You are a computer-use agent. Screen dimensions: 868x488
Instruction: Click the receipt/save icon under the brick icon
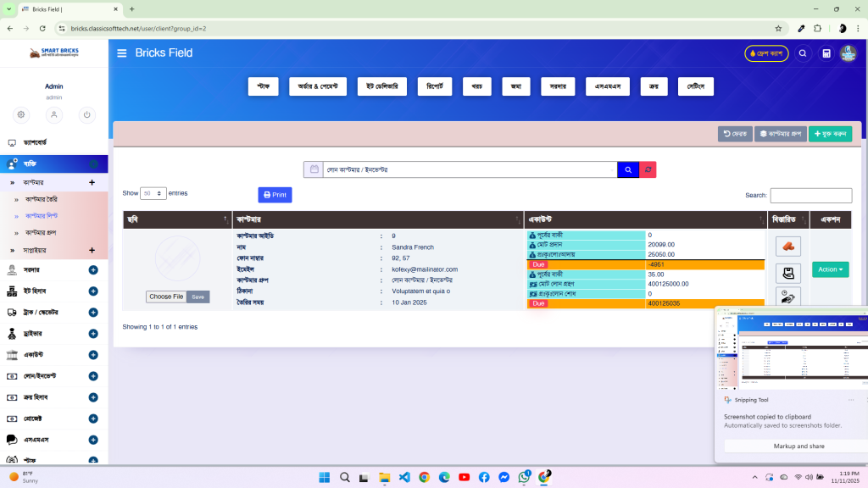(787, 273)
